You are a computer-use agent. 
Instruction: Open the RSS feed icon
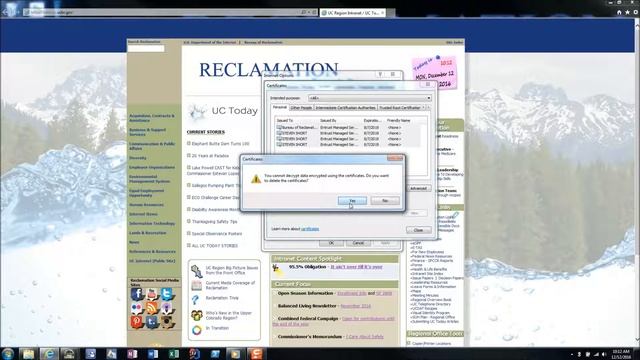[x=152, y=308]
